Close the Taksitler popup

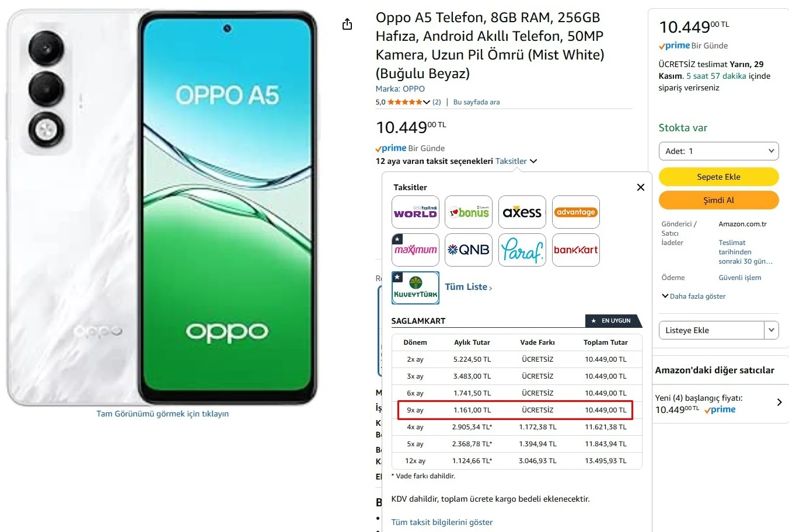tap(640, 187)
